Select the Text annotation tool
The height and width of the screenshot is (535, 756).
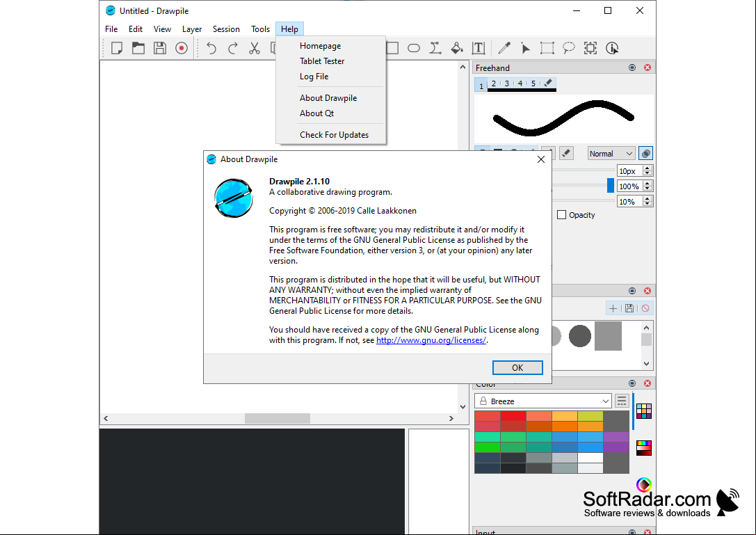[x=478, y=48]
